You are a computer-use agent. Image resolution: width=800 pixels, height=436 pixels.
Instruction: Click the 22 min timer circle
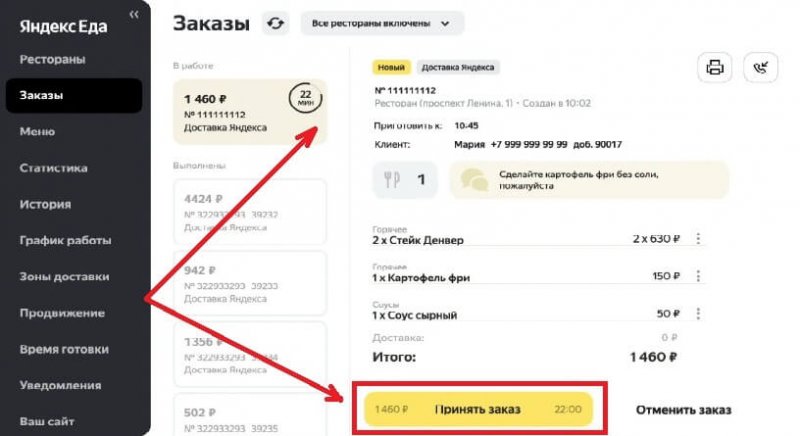[x=305, y=97]
